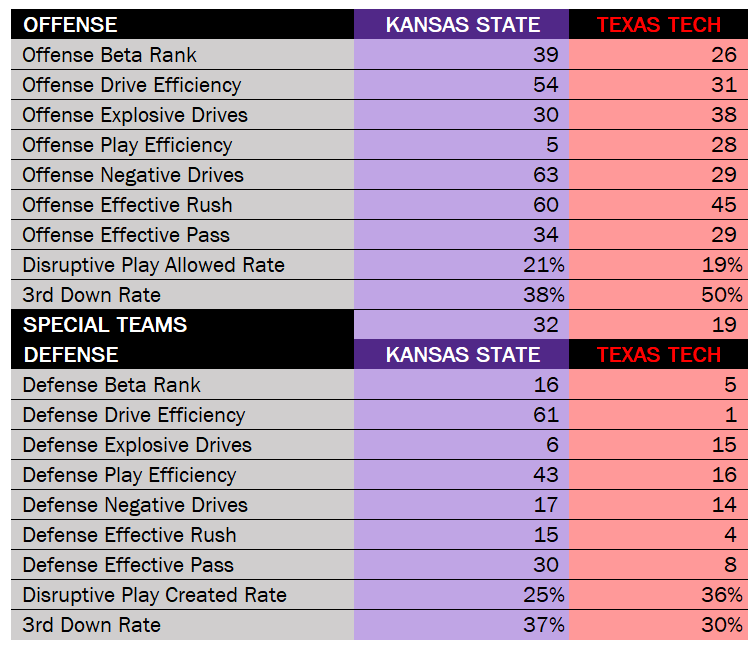The image size is (753, 645).
Task: Select the SPECIAL TEAMS row label
Action: [x=105, y=325]
